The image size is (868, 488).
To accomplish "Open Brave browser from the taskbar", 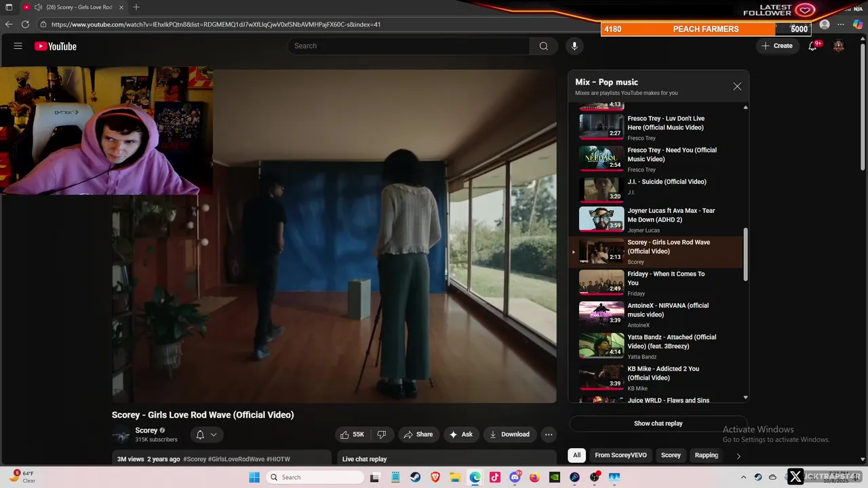I will coord(435,477).
